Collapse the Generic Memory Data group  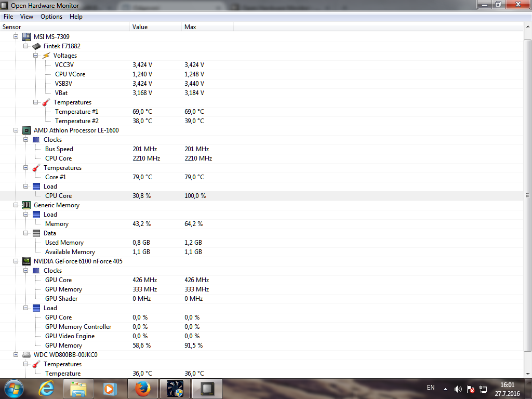(x=26, y=233)
